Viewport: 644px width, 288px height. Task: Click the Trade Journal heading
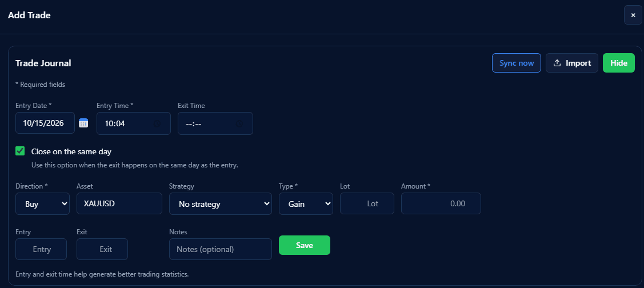tap(43, 63)
